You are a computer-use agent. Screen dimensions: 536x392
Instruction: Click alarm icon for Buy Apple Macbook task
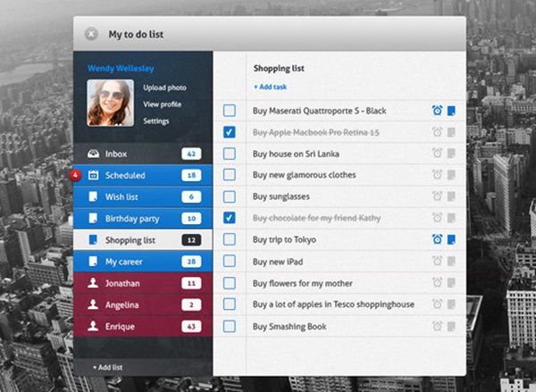[437, 132]
